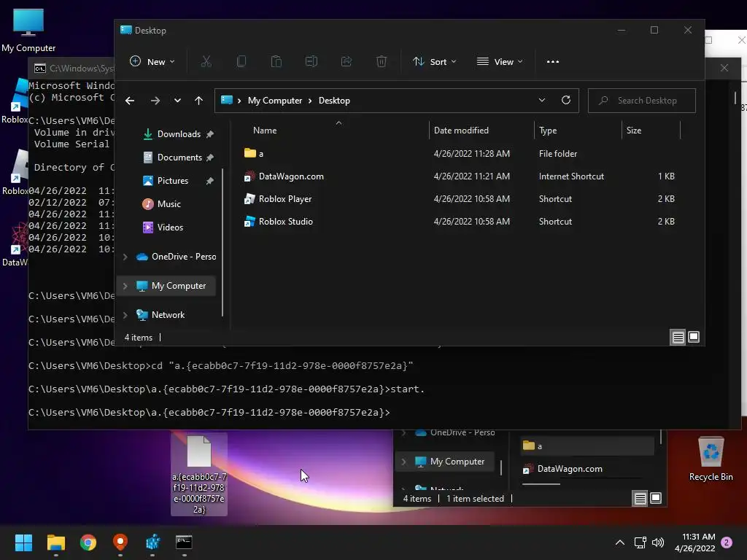The height and width of the screenshot is (560, 747).
Task: Open the Command Prompt taskbar icon
Action: pyautogui.click(x=184, y=542)
